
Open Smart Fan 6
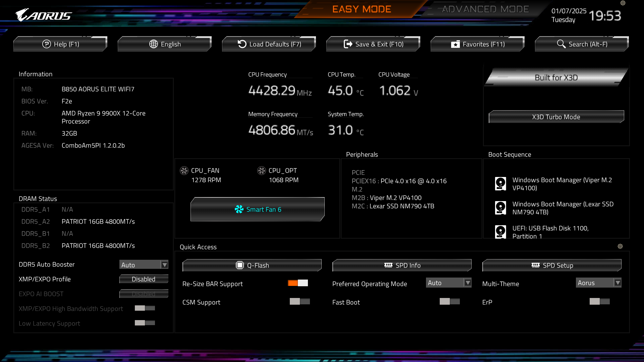click(258, 209)
